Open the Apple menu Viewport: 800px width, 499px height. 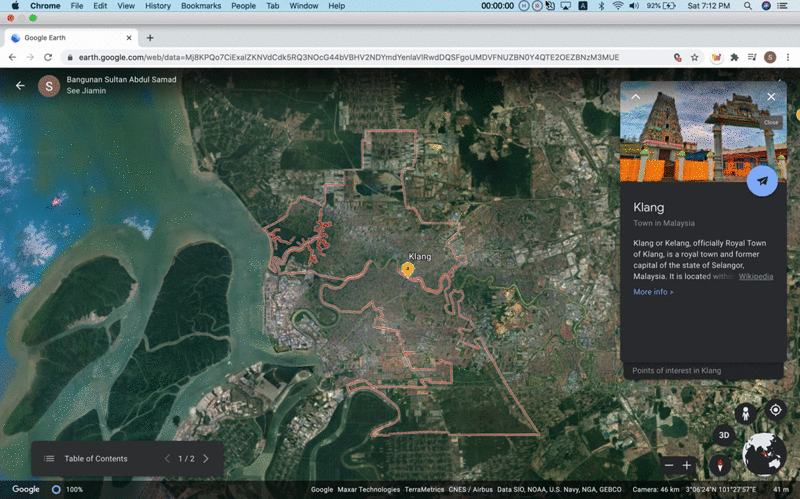point(15,6)
